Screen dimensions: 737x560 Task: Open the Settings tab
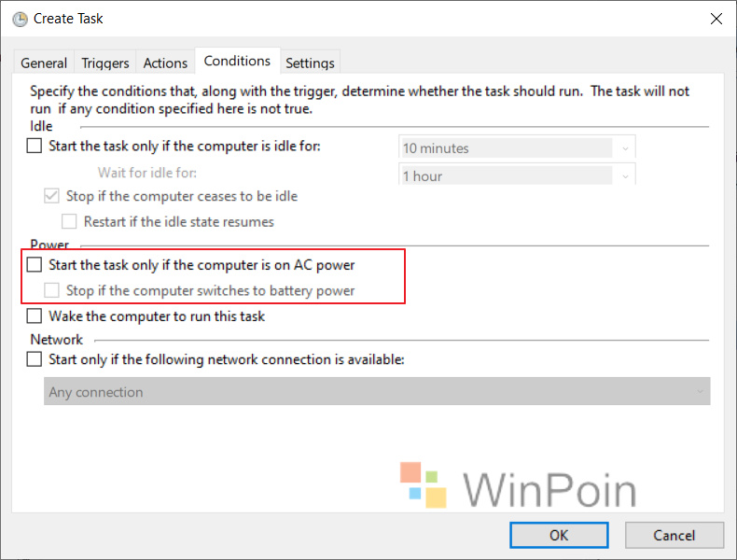(x=311, y=63)
